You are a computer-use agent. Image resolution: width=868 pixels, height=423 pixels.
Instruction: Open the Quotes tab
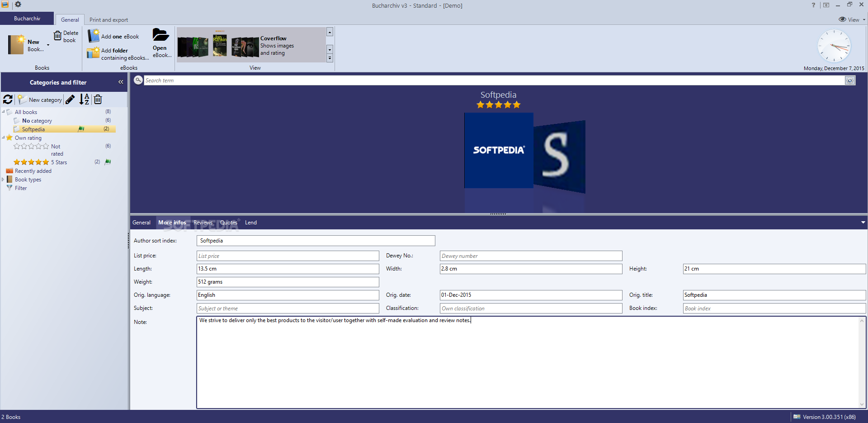point(229,223)
